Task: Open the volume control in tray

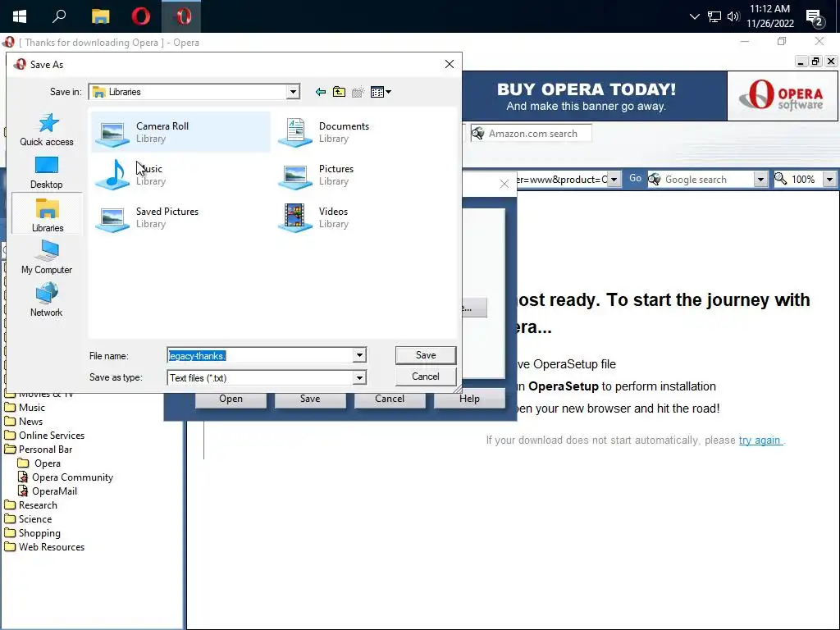Action: [x=733, y=16]
